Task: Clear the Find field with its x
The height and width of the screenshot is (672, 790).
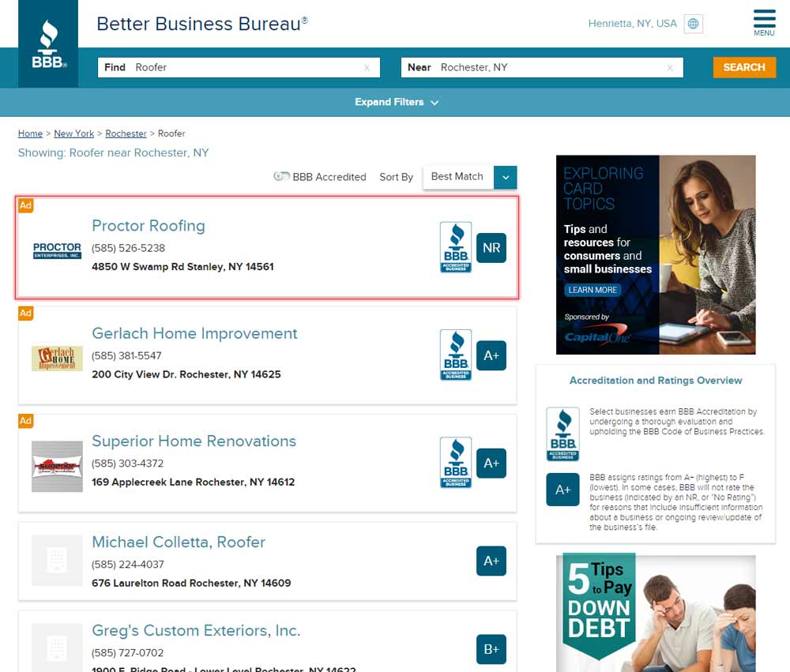Action: pyautogui.click(x=367, y=68)
